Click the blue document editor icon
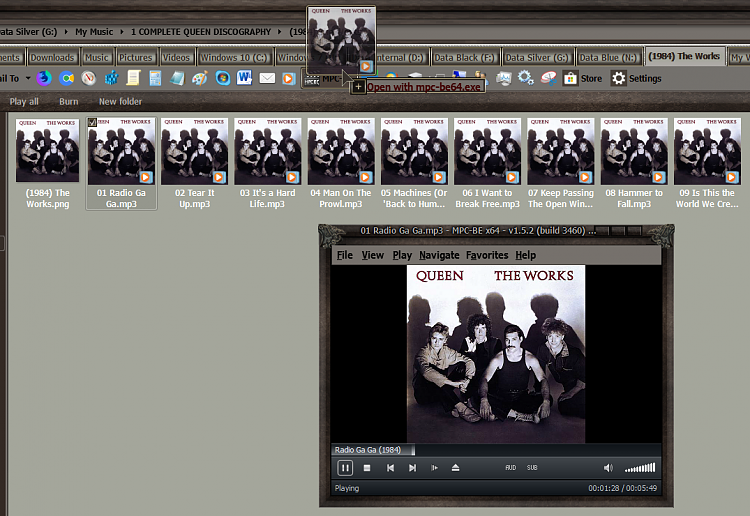The image size is (750, 516). tap(155, 78)
